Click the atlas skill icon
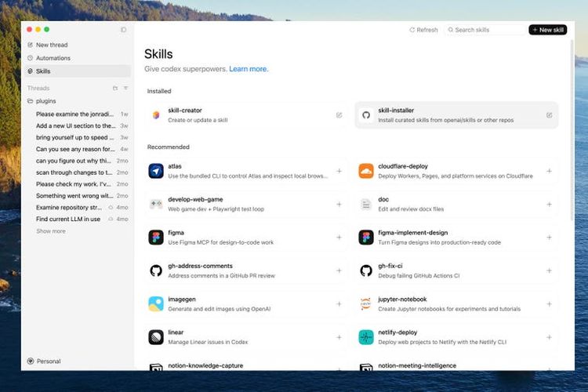This screenshot has height=392, width=588. click(x=155, y=171)
